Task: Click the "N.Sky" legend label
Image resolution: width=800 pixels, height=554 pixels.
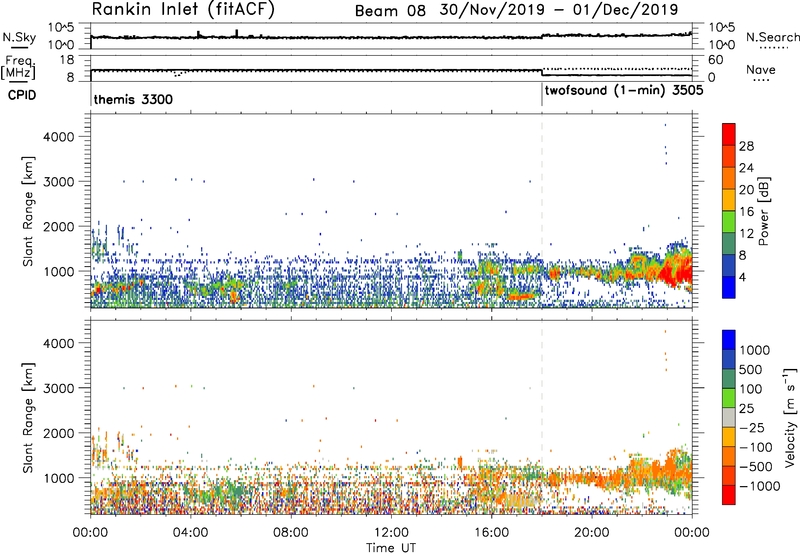Action: click(19, 37)
